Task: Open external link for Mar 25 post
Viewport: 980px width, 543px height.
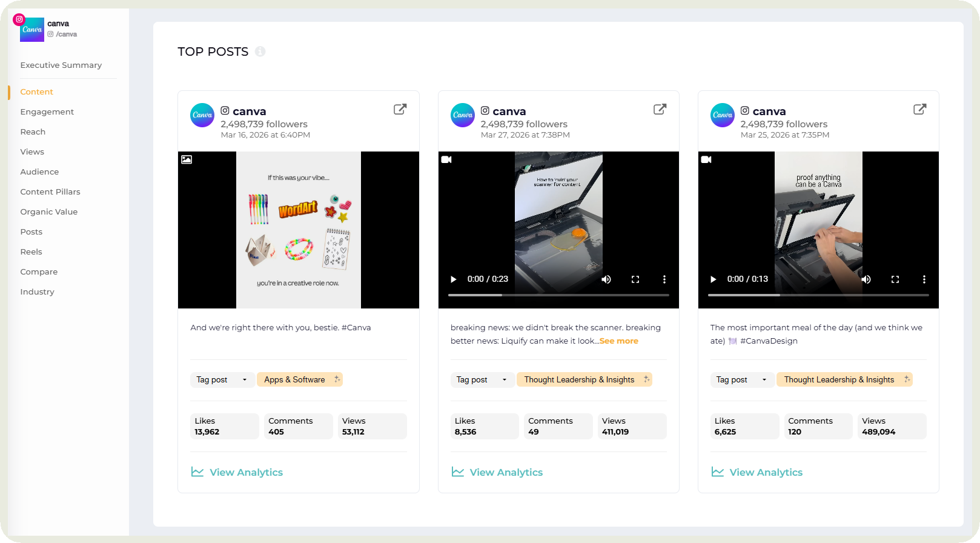Action: (919, 109)
